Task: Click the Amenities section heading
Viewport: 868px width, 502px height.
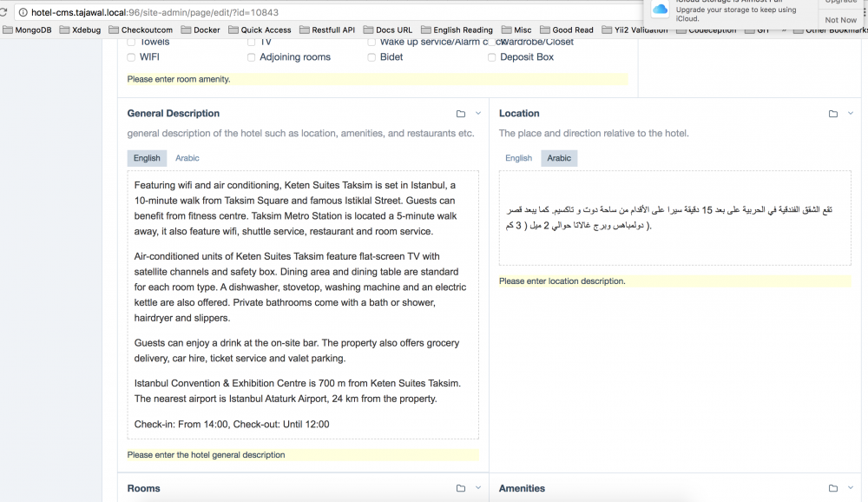Action: click(x=522, y=488)
